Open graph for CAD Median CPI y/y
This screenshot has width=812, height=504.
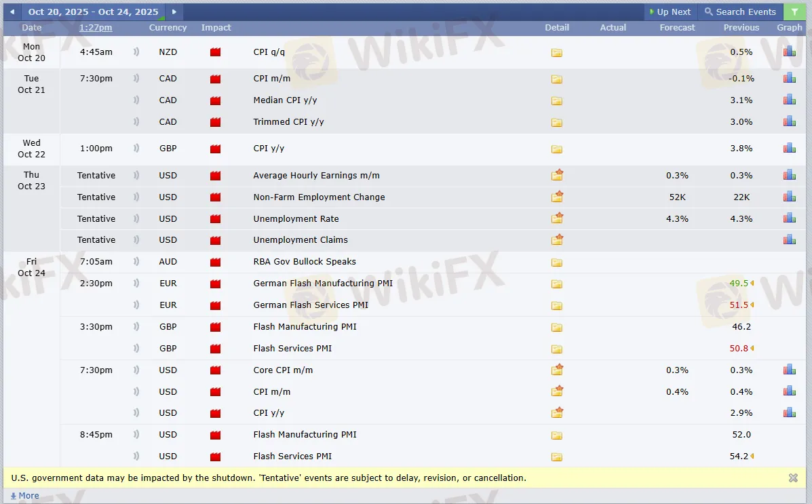point(789,100)
